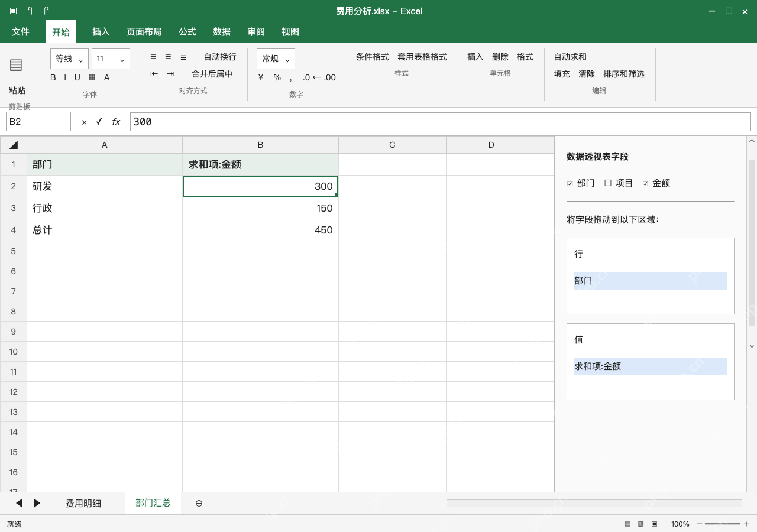Screen dimensions: 757x532
Task: Apply bold with the B icon
Action: pos(53,77)
